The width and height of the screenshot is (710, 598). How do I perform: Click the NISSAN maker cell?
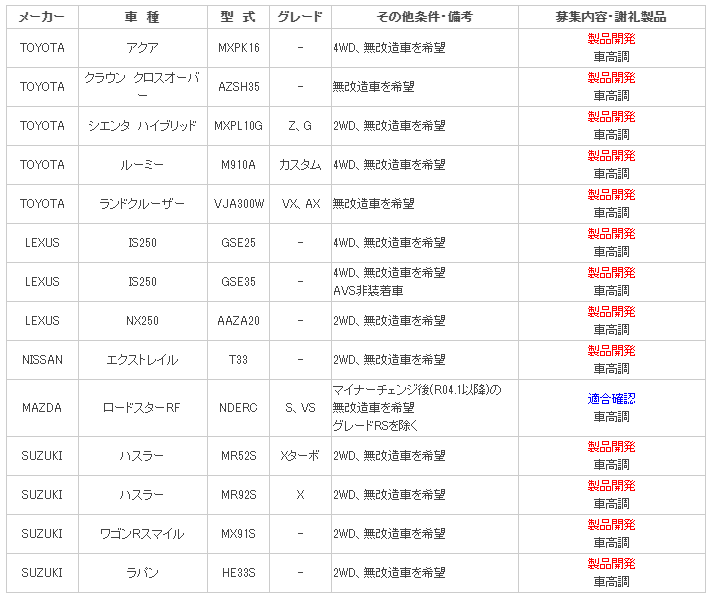point(42,360)
